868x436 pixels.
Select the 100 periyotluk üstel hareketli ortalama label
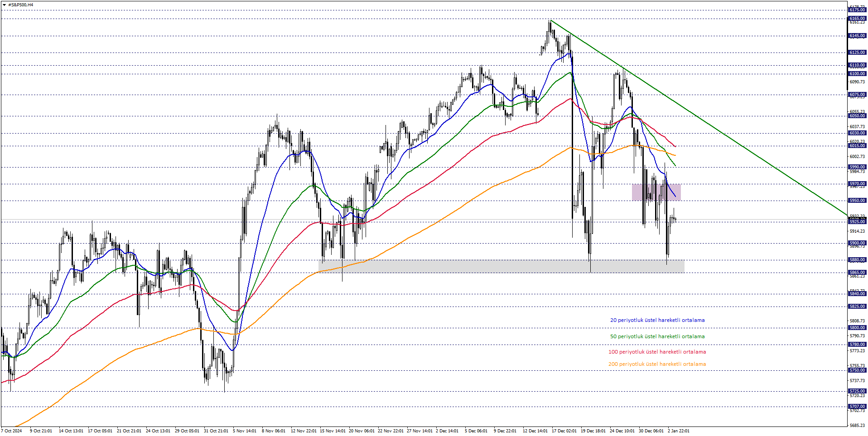(x=657, y=352)
